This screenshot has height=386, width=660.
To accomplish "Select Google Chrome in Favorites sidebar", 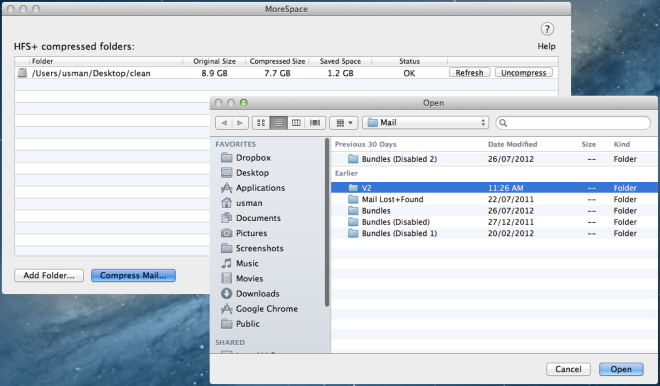I will click(259, 309).
